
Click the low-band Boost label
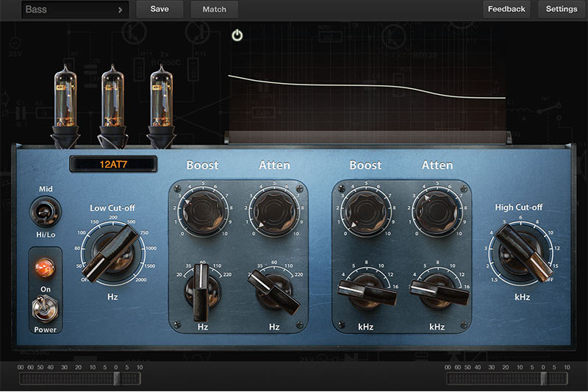click(203, 165)
